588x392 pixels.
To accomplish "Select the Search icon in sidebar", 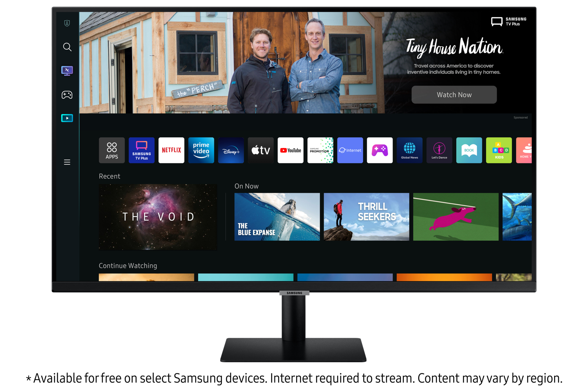I will pyautogui.click(x=68, y=47).
